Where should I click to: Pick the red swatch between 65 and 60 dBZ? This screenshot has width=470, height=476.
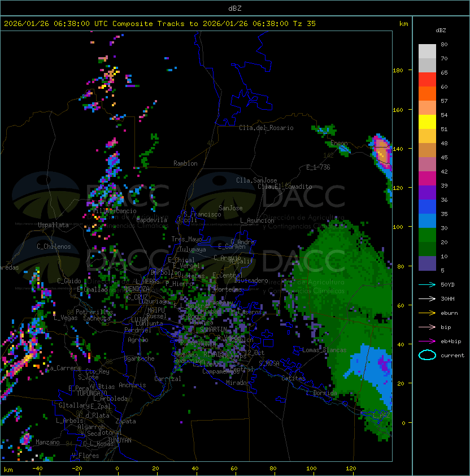click(x=427, y=80)
